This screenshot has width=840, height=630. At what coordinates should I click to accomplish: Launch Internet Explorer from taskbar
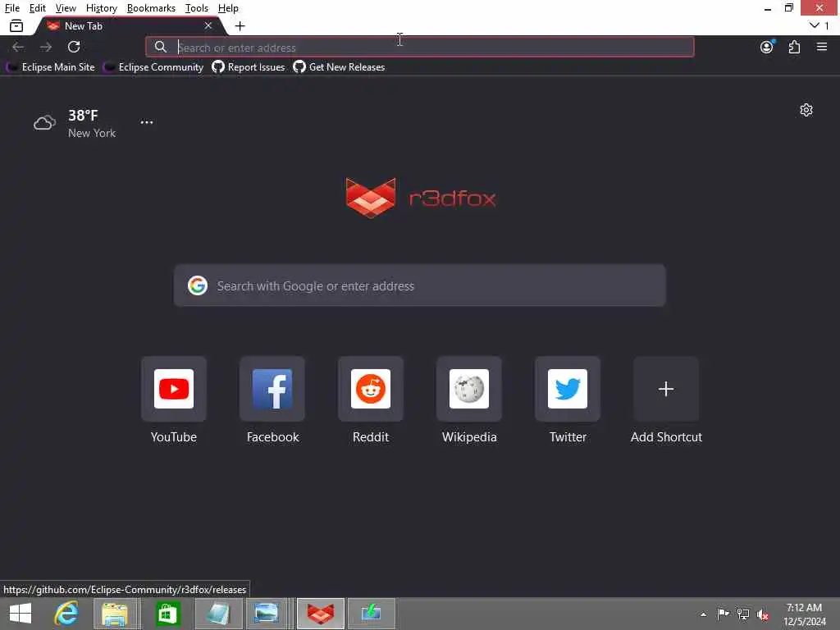[x=66, y=614]
